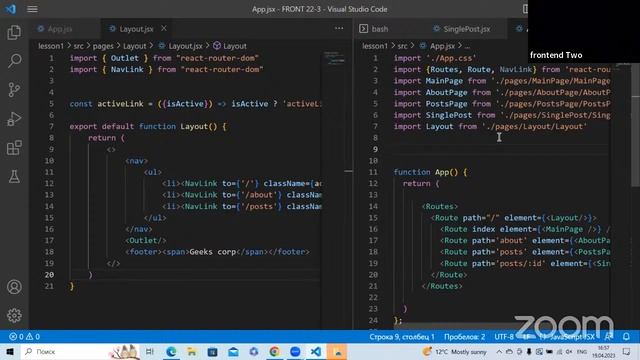640x360 pixels.
Task: Open the Explorer view in the activity bar
Action: tap(14, 32)
